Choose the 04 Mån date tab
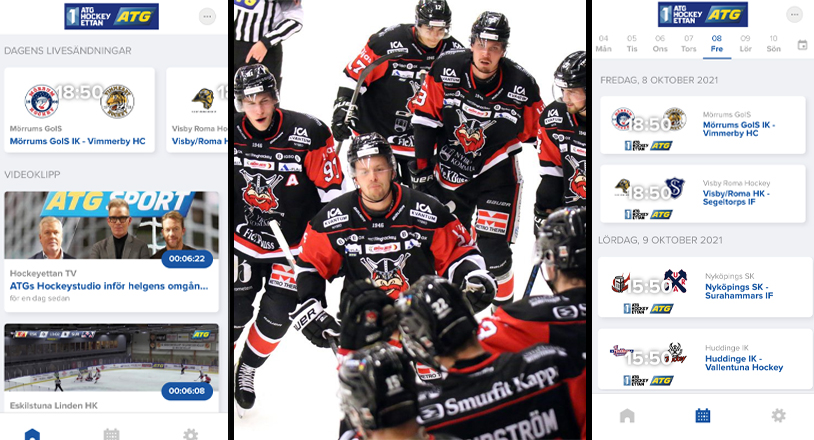The height and width of the screenshot is (440, 814). click(x=603, y=44)
